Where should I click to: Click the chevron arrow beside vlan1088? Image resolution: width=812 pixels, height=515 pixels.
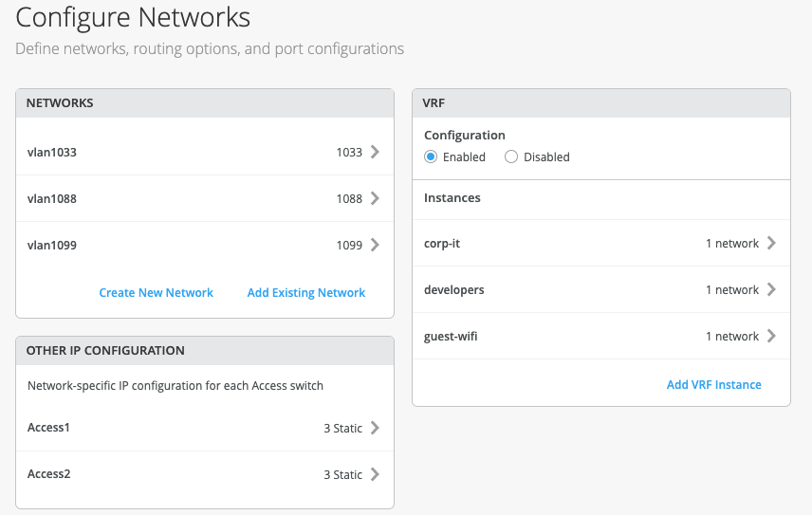[x=375, y=198]
